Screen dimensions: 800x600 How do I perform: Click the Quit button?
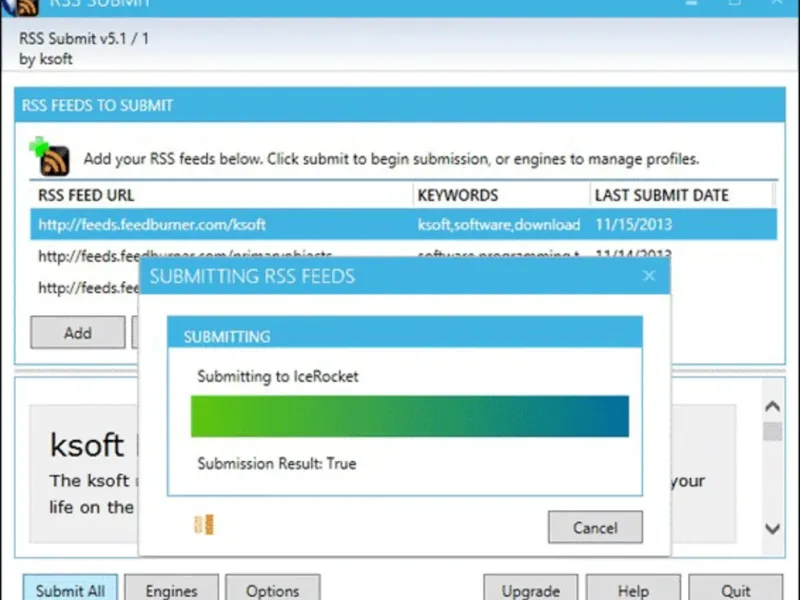735,588
